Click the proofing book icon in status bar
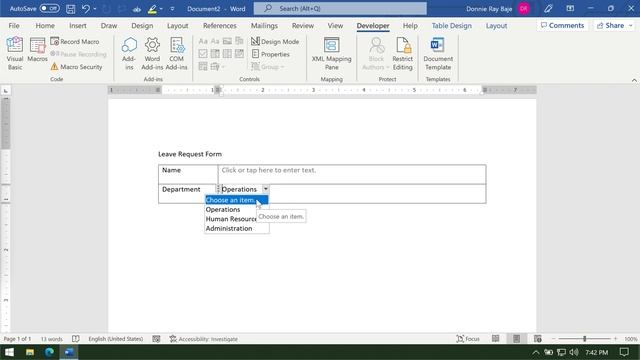Image resolution: width=640 pixels, height=360 pixels. [x=76, y=339]
